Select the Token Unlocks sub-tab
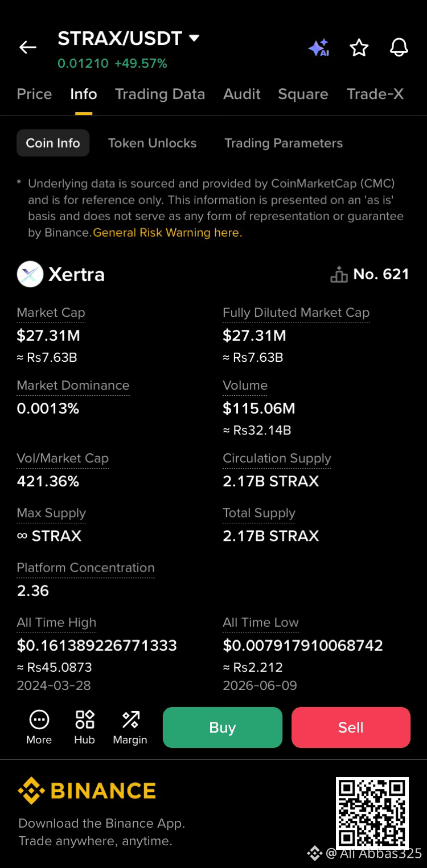The image size is (427, 868). click(152, 143)
